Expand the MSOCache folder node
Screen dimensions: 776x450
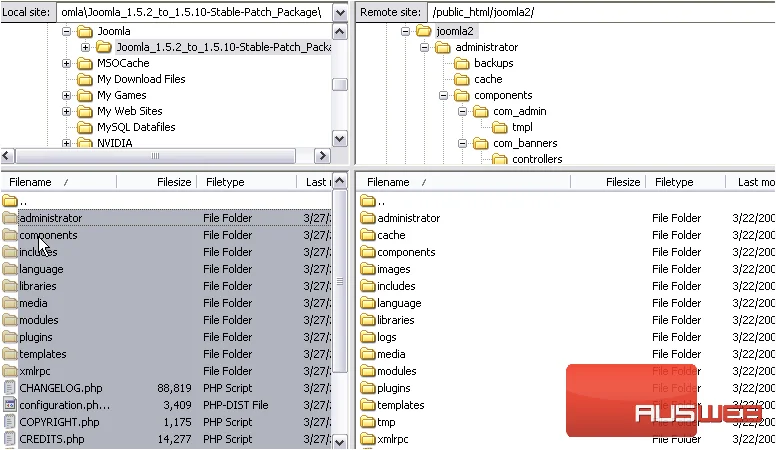click(x=66, y=63)
